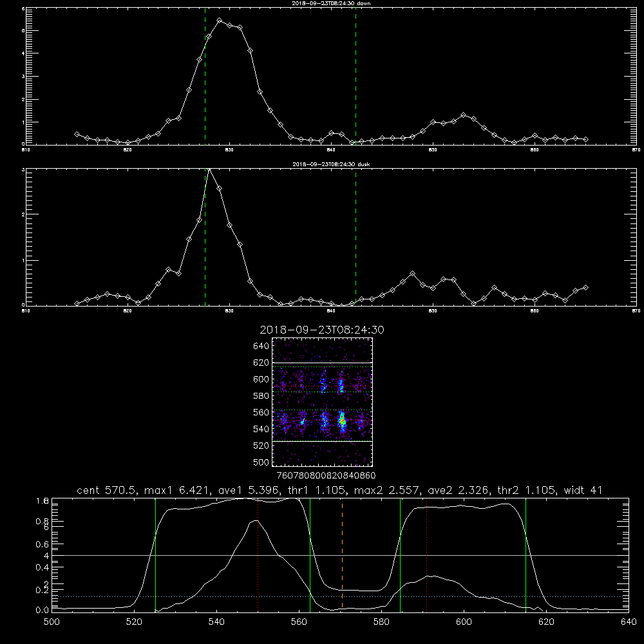Click the "760780800820840860" x-axis labels under image
Screen dimensions: 644x644
326,476
